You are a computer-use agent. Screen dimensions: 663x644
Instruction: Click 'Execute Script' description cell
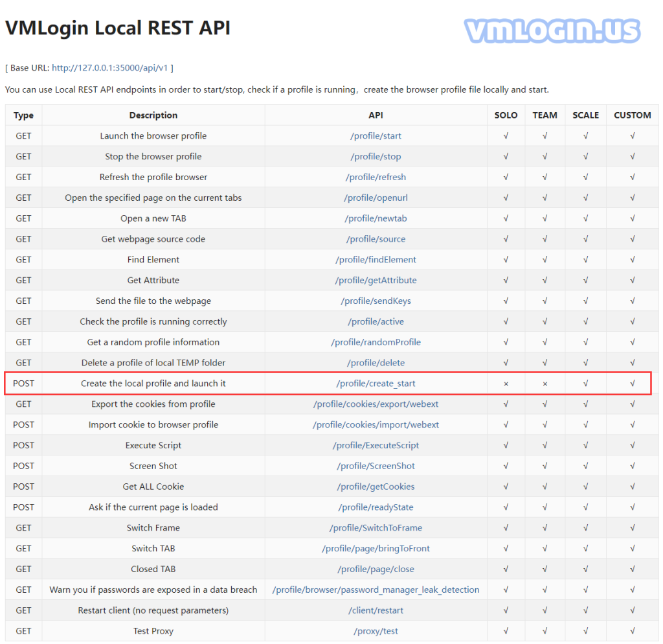click(153, 445)
